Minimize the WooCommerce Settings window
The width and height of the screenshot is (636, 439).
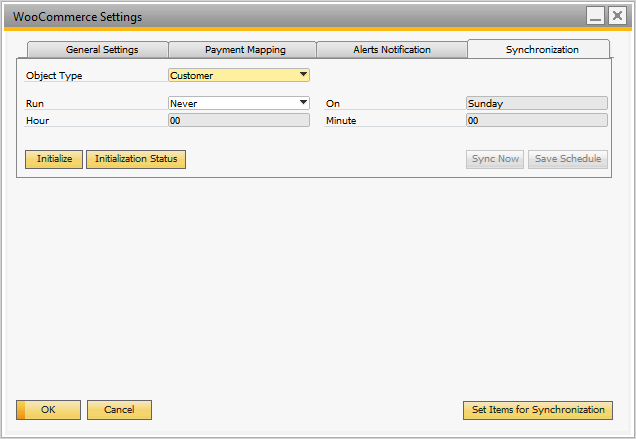596,16
